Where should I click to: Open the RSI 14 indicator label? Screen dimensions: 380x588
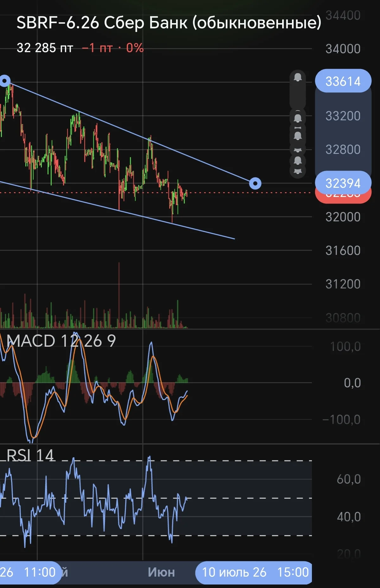click(30, 455)
